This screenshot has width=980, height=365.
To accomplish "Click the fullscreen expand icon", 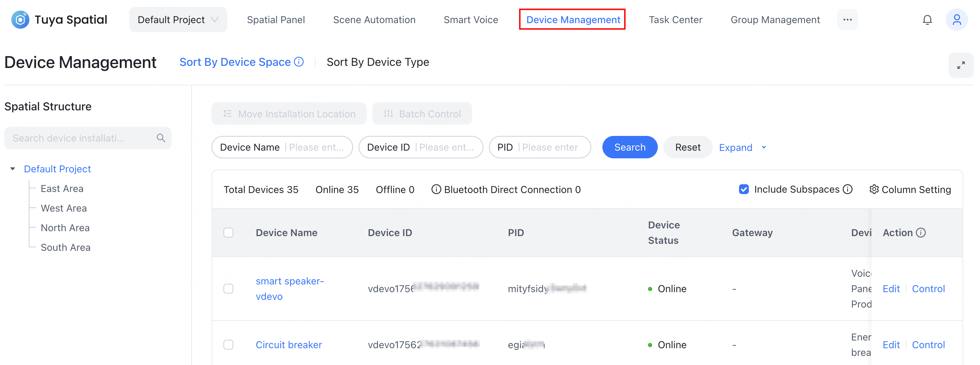I will point(961,66).
